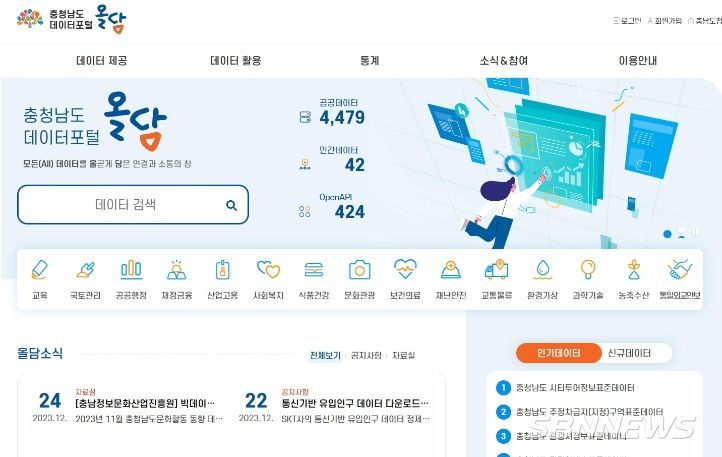
Task: Open the 데이터 제공 menu
Action: click(102, 60)
